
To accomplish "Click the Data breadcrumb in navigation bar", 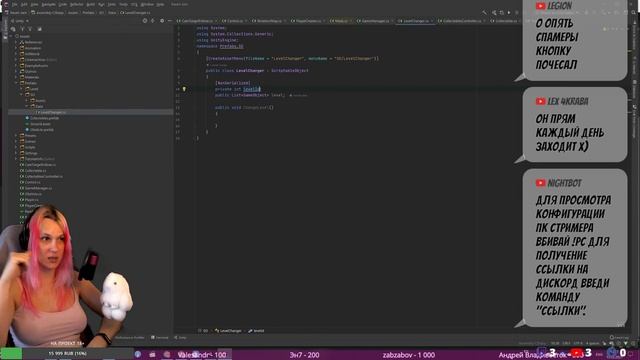I will tap(112, 13).
